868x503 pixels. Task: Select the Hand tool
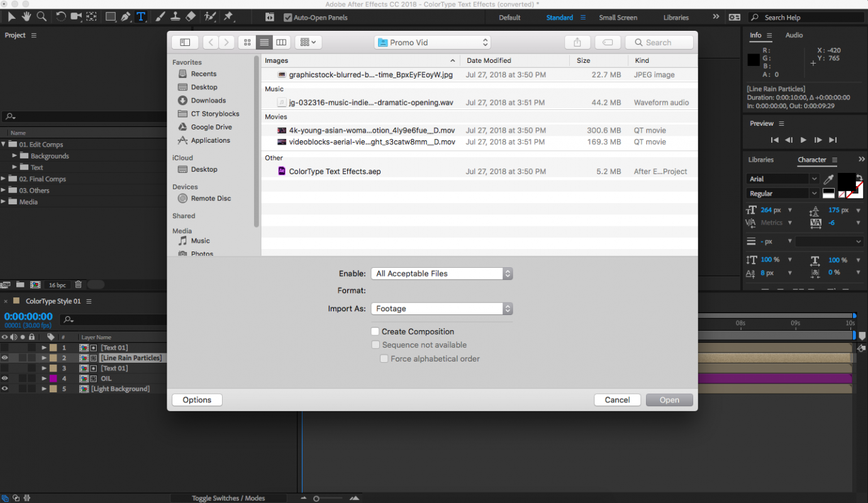point(26,17)
